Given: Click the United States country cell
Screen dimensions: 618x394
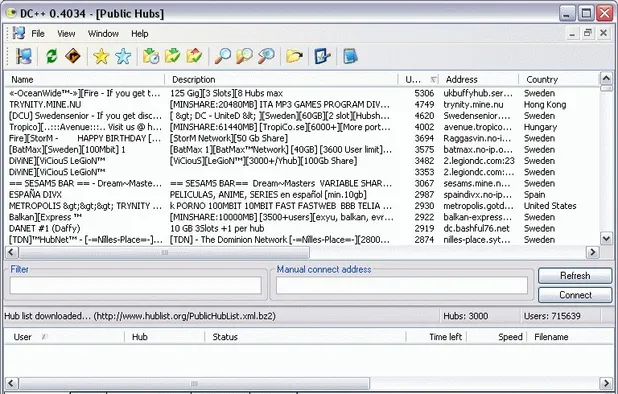Looking at the screenshot, I should (550, 206).
